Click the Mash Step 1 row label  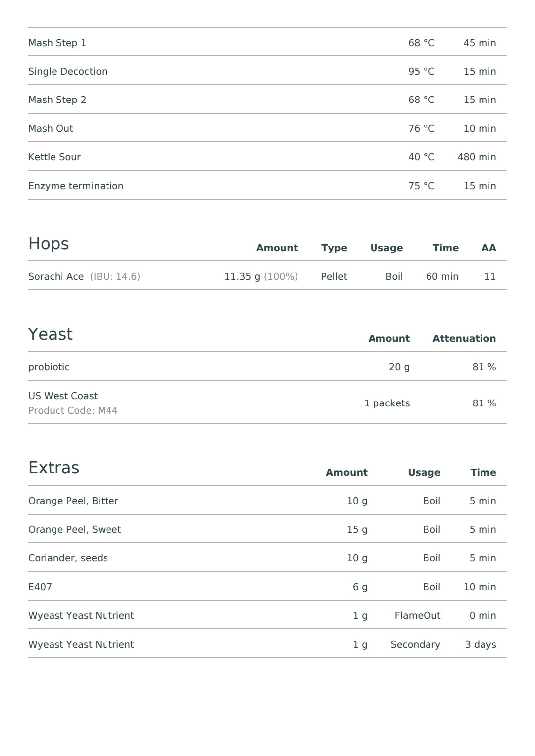[57, 43]
